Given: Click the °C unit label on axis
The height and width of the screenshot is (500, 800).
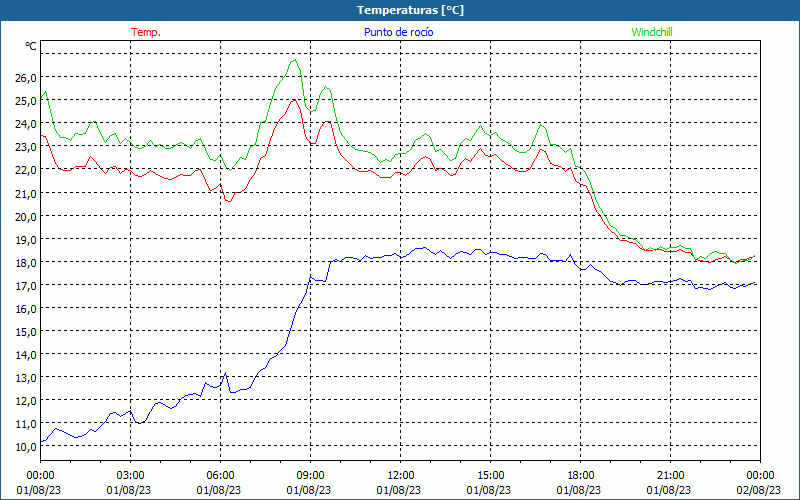Looking at the screenshot, I should (31, 46).
